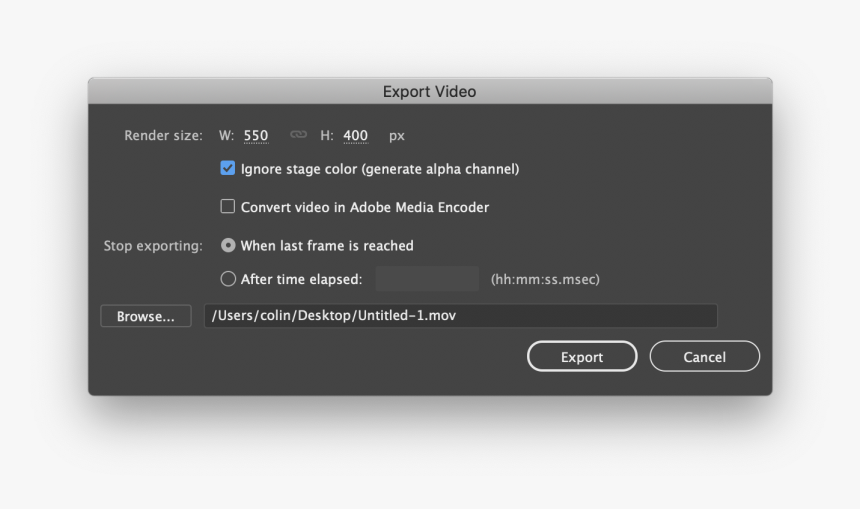Open the Browse… file location dialog

coord(146,316)
